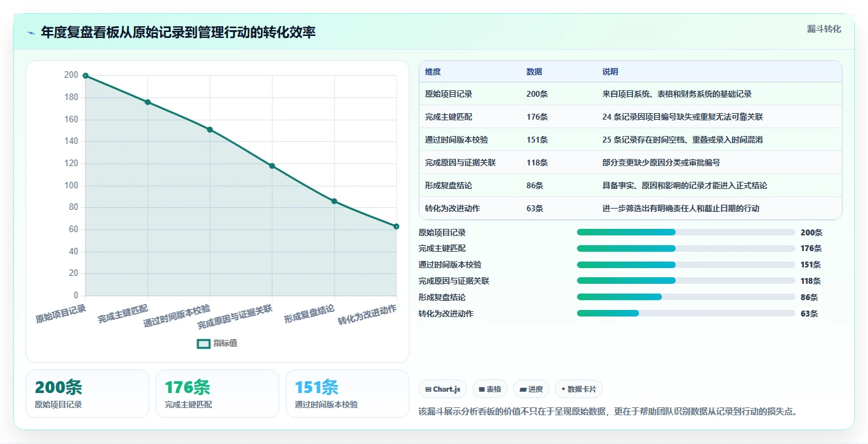Click the 漏斗转化 label in header
This screenshot has height=444, width=868.
[824, 29]
